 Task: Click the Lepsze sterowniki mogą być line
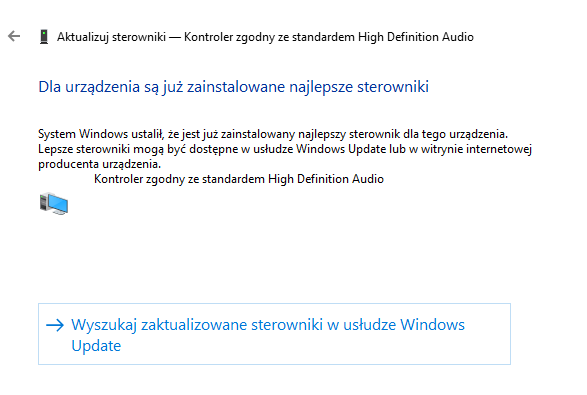(285, 149)
